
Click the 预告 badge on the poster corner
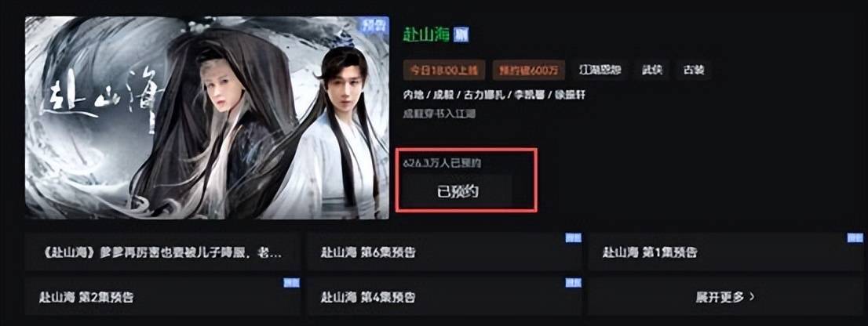373,25
